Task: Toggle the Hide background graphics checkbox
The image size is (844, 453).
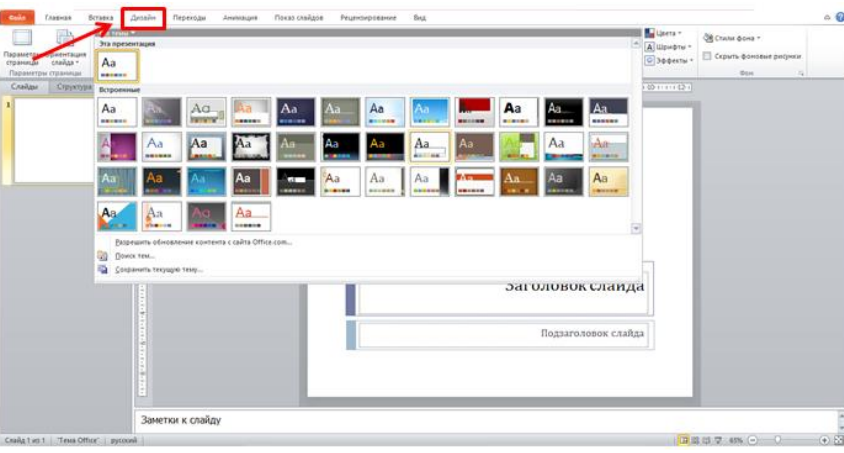Action: pos(707,56)
